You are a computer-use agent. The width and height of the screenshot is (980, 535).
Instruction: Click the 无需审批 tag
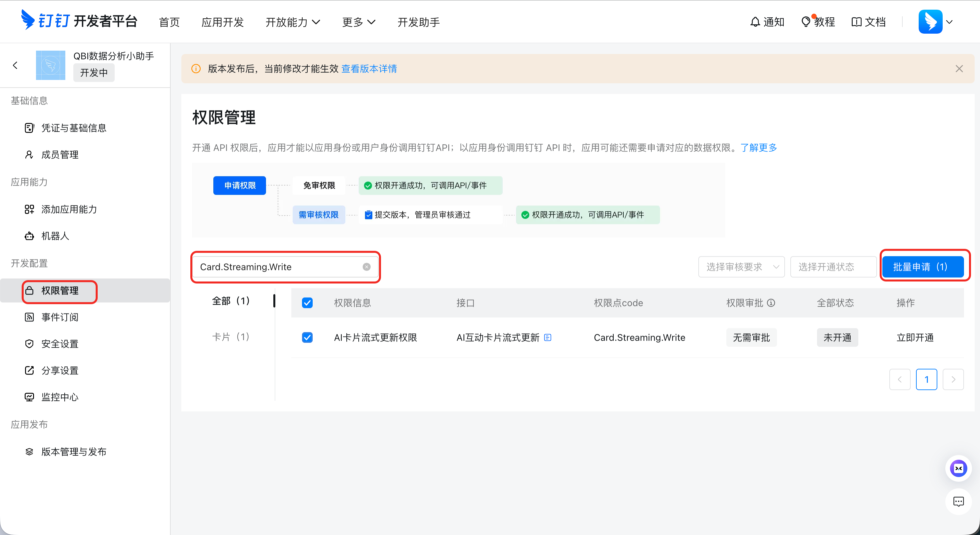pos(751,337)
